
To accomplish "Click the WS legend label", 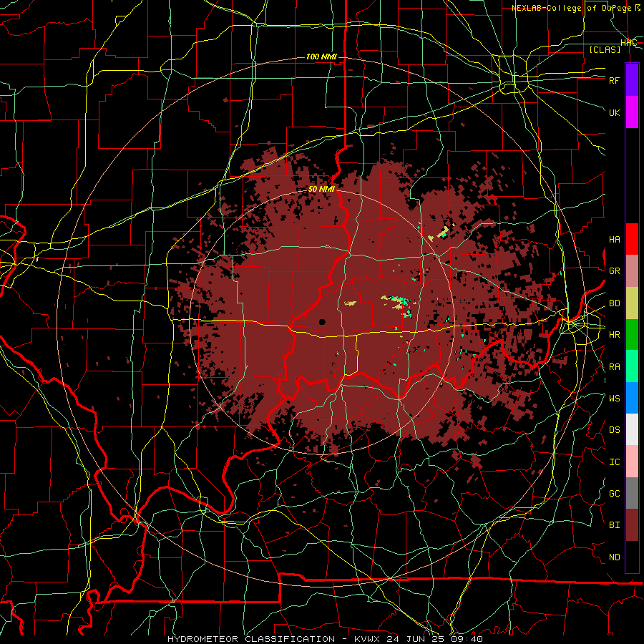I will point(614,398).
